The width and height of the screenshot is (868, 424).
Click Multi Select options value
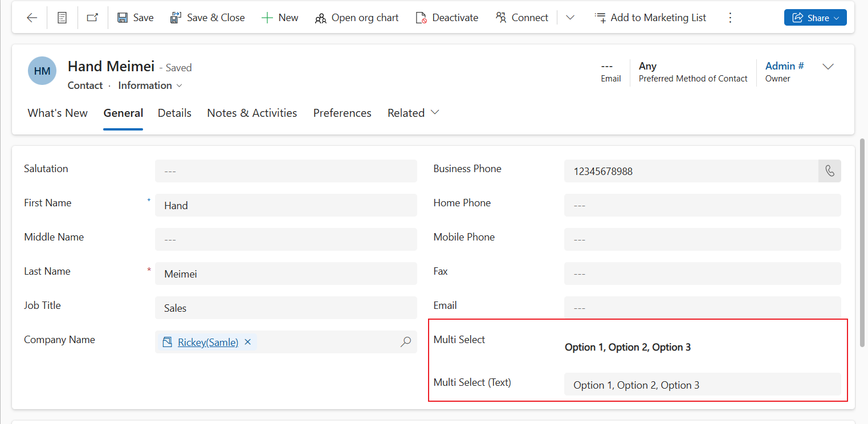[x=627, y=347]
